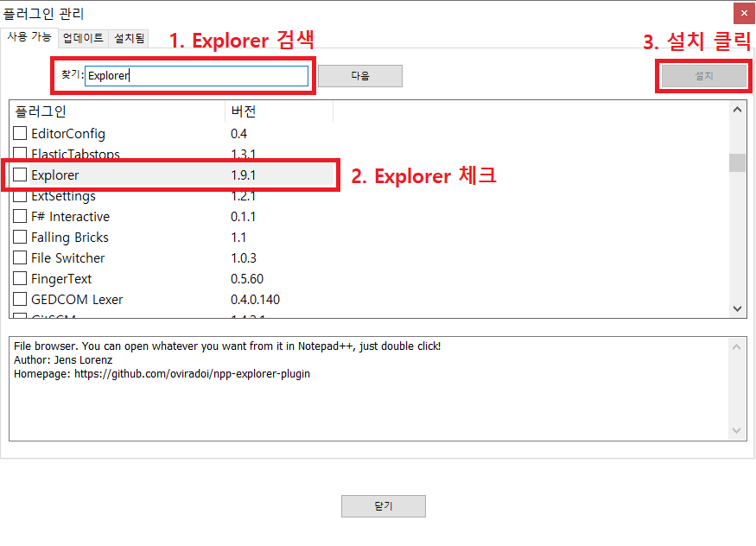
Task: Select the GEDCOM Lexer plugin name
Action: (77, 299)
